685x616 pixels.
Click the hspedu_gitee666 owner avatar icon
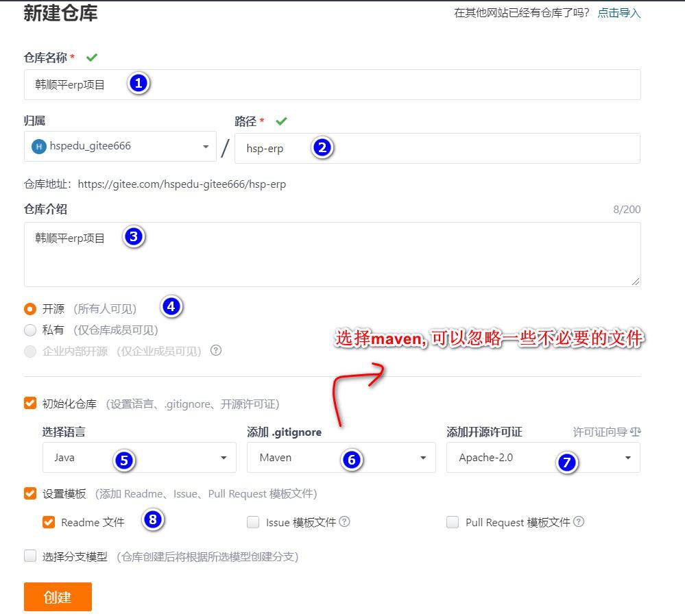tap(39, 147)
